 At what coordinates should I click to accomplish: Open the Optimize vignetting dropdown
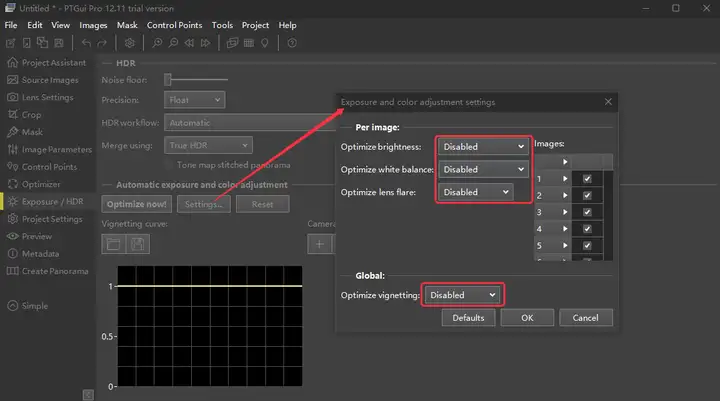point(462,295)
